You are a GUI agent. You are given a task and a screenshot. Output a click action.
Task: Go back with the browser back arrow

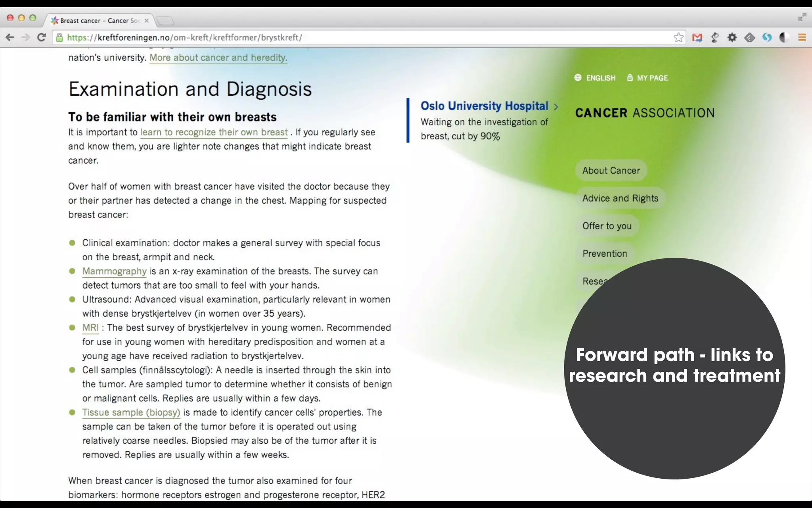click(x=10, y=37)
